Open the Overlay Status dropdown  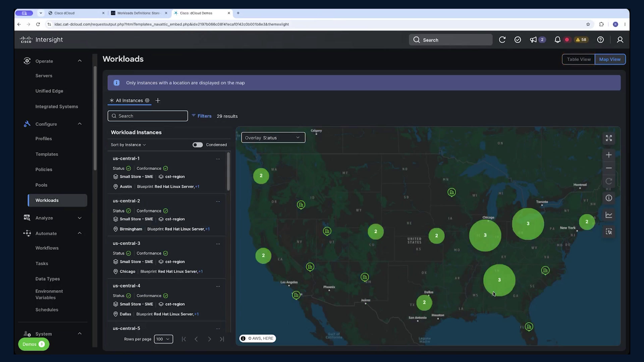tap(273, 137)
